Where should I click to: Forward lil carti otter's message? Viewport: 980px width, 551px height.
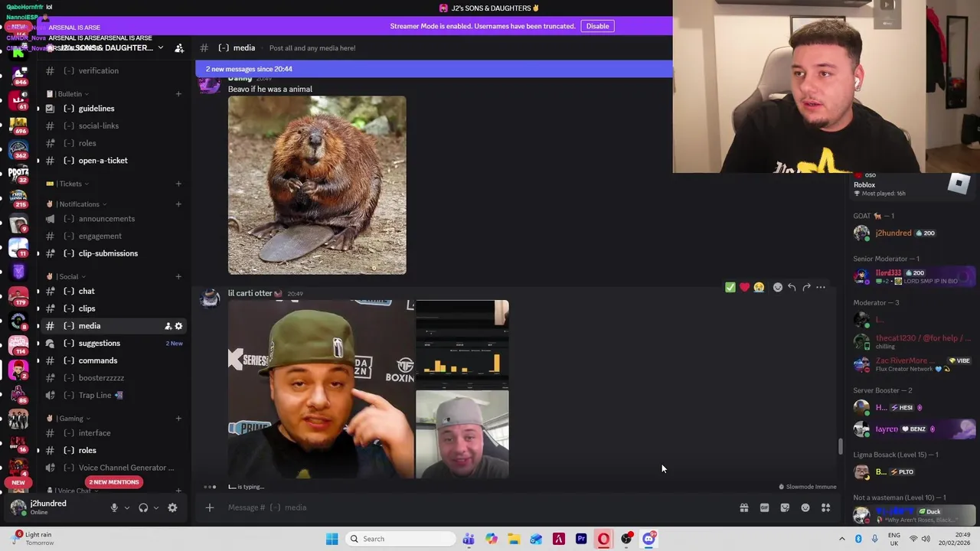(x=806, y=288)
